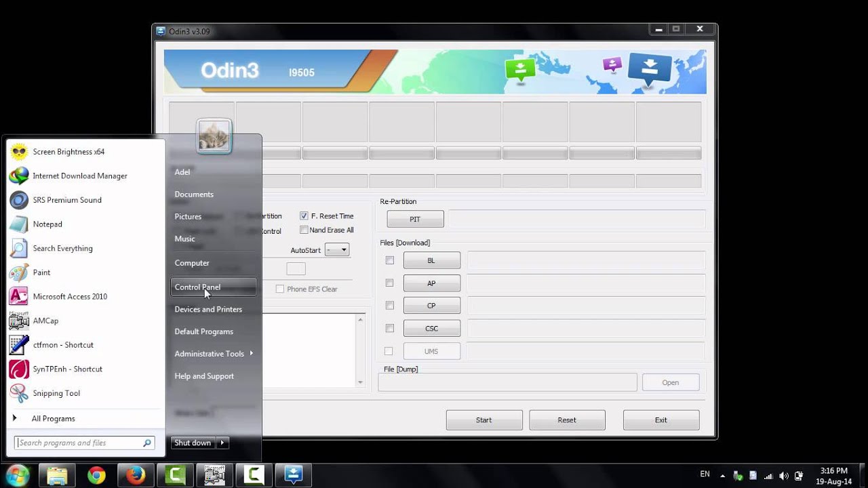
Task: Launch Search Everything
Action: [x=85, y=249]
